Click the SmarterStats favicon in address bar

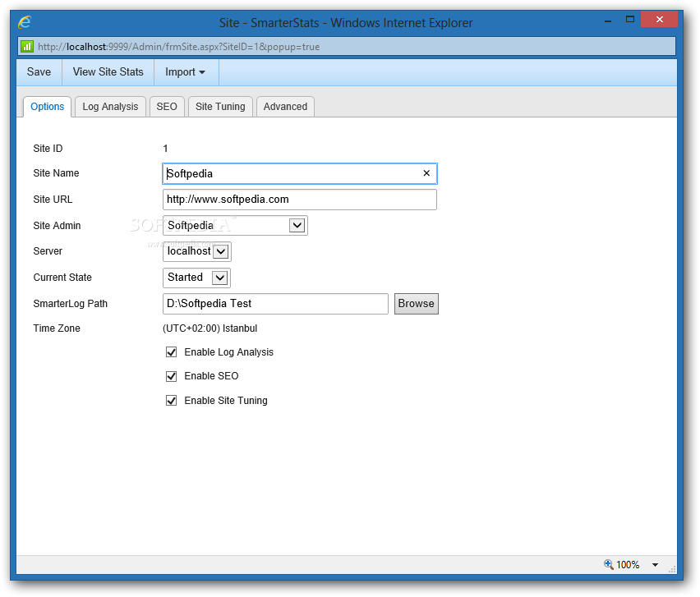click(x=27, y=47)
